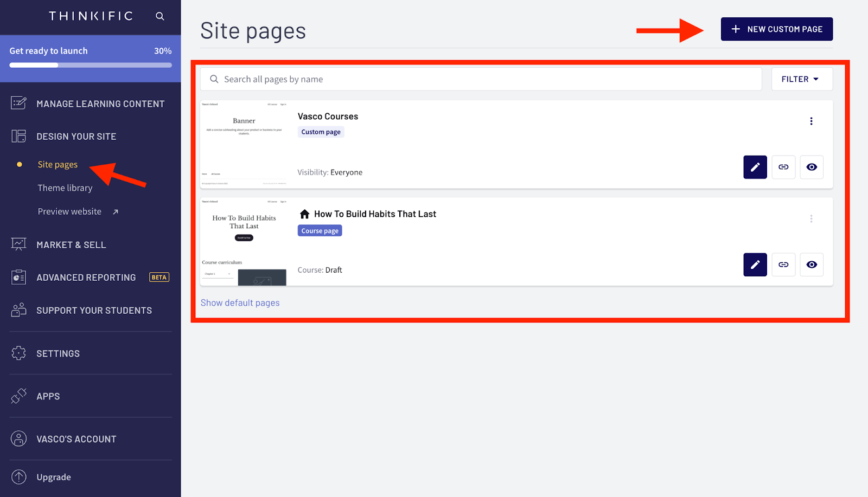Copy link for Vasco Courses page

tap(783, 167)
